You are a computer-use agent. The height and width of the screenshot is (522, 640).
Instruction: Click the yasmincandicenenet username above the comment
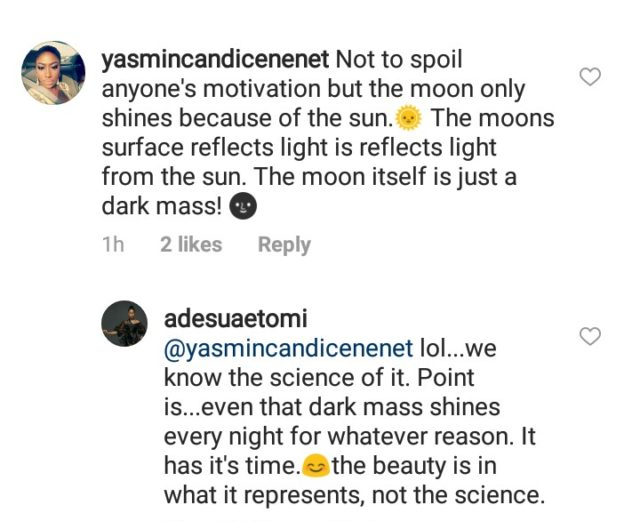point(213,60)
